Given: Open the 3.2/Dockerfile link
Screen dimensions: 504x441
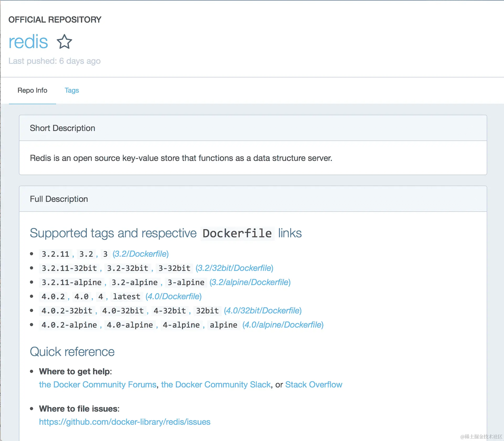Looking at the screenshot, I should (141, 254).
